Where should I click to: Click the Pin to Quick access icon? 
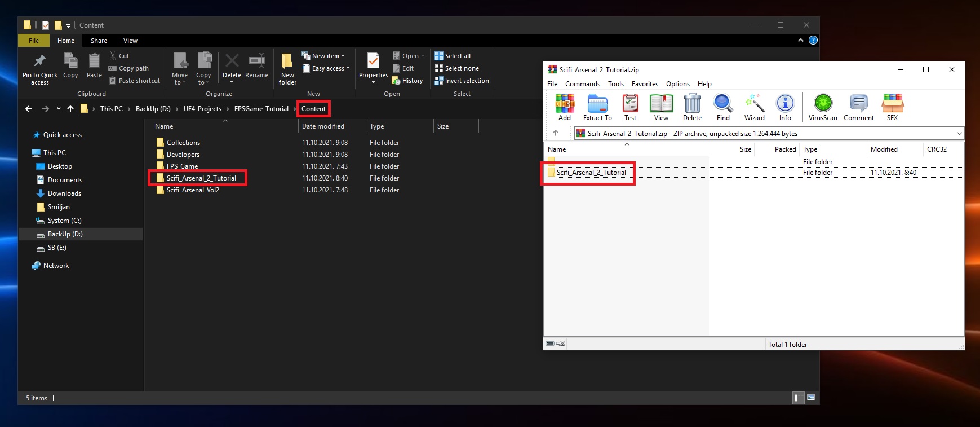click(x=39, y=69)
